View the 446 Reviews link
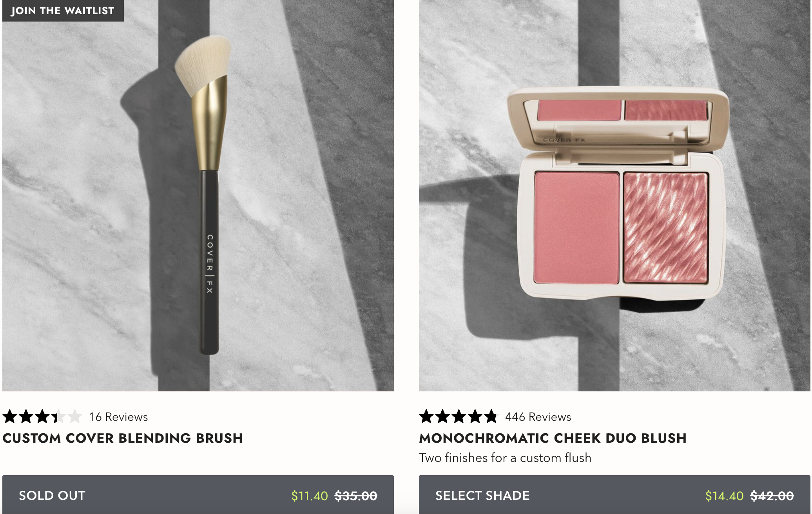Image resolution: width=812 pixels, height=514 pixels. coord(538,417)
